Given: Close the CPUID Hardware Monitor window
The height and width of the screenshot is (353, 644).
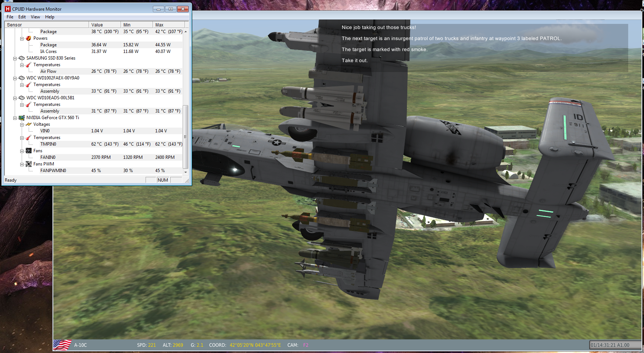Looking at the screenshot, I should pos(183,9).
